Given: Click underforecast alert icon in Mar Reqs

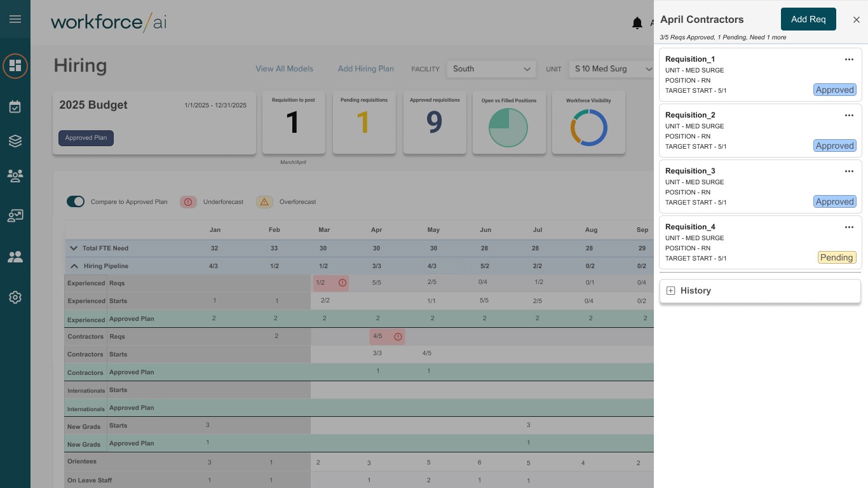Looking at the screenshot, I should pyautogui.click(x=342, y=283).
